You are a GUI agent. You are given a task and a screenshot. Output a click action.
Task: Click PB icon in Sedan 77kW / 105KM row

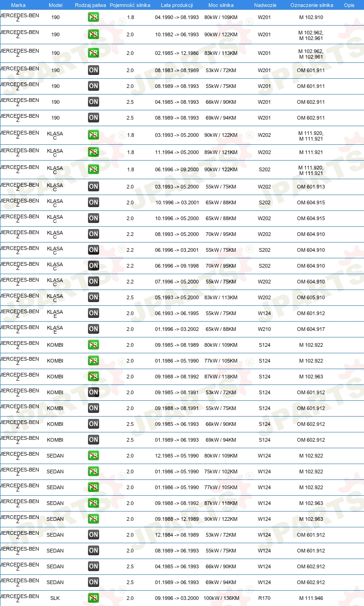[x=94, y=488]
